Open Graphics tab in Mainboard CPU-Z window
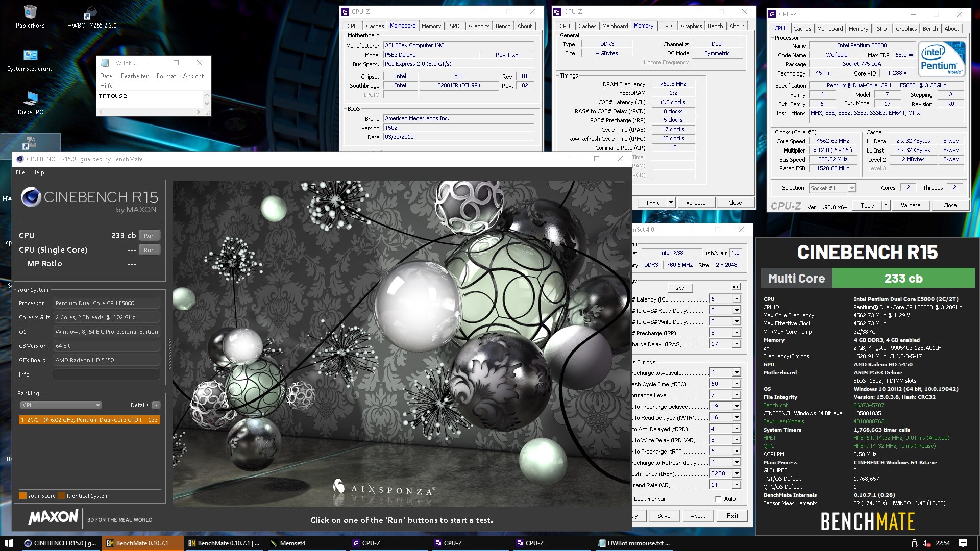This screenshot has width=980, height=551. pyautogui.click(x=479, y=26)
